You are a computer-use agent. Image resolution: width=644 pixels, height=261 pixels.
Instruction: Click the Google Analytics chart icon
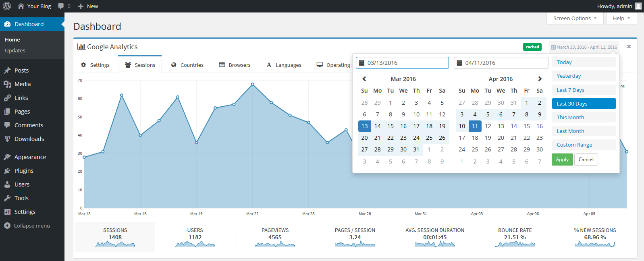[81, 47]
